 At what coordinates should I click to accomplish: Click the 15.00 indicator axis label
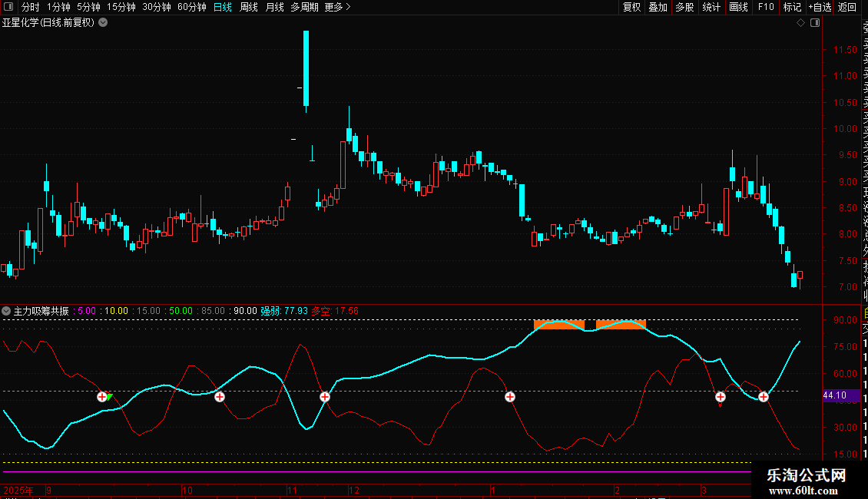(845, 454)
